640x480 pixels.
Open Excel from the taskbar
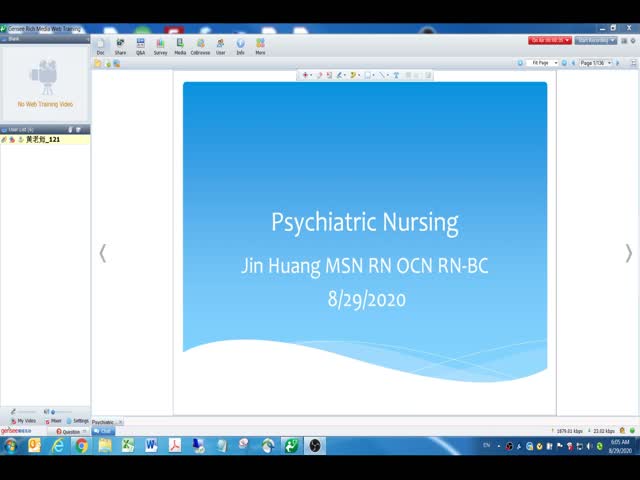(x=128, y=446)
